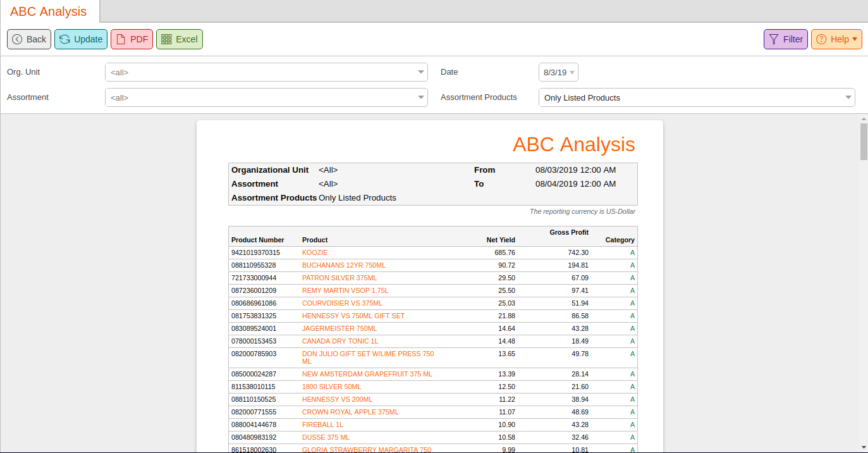
Task: Click the Excel grid icon
Action: [166, 39]
